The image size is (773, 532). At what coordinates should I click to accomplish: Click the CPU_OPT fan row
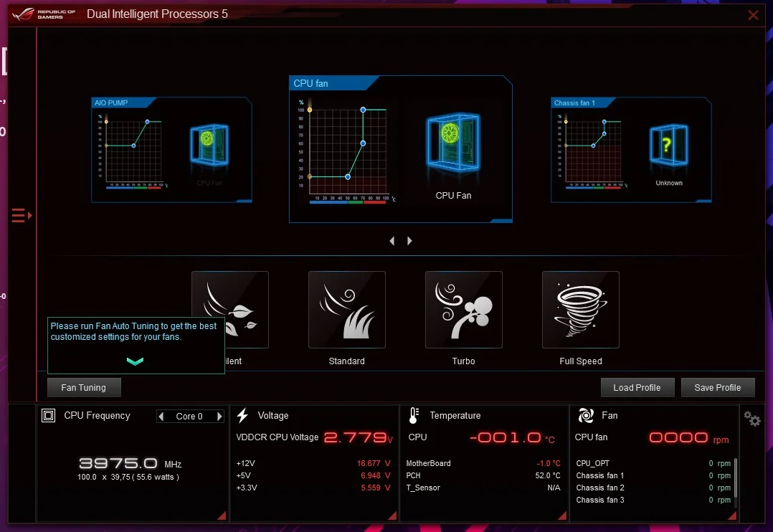pos(653,463)
